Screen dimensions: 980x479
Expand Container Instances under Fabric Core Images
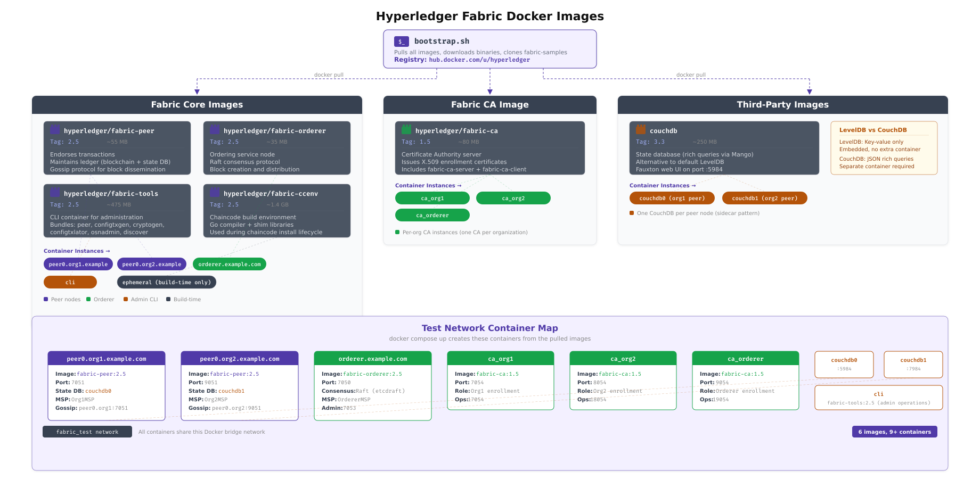[x=76, y=251]
